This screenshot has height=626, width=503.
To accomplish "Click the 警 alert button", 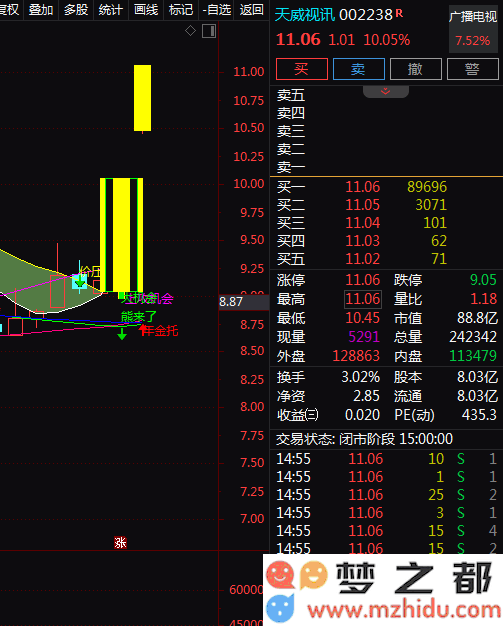I will [x=473, y=69].
